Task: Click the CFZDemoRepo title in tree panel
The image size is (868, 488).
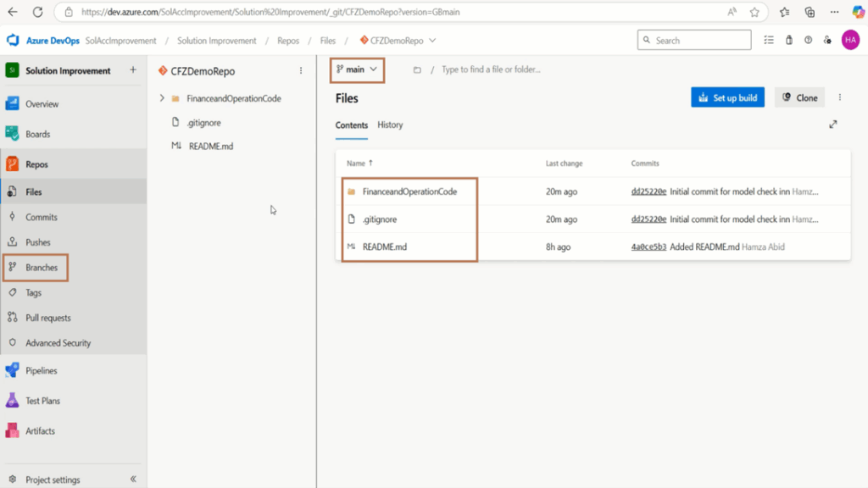Action: (203, 71)
